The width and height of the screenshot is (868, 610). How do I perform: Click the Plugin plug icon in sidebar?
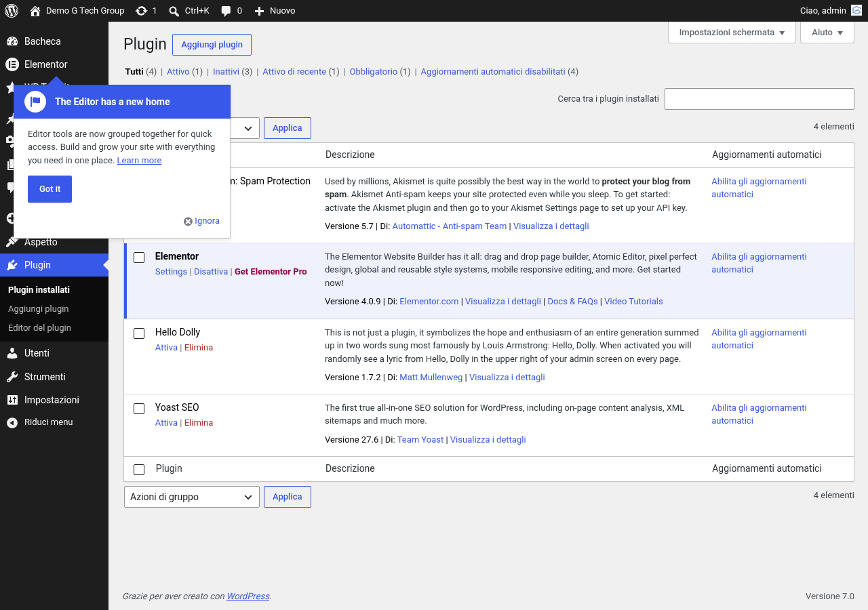12,265
